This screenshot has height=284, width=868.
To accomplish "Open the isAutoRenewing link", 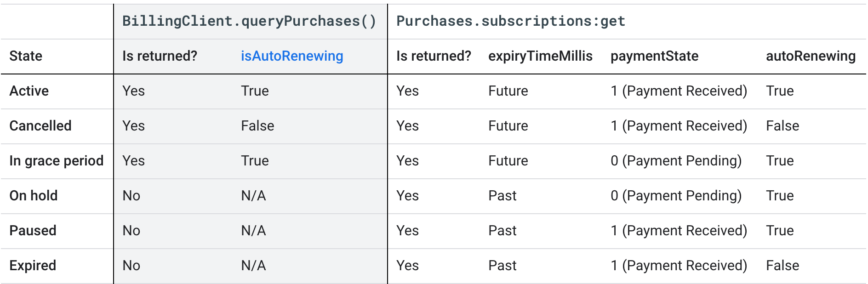I will pyautogui.click(x=292, y=56).
